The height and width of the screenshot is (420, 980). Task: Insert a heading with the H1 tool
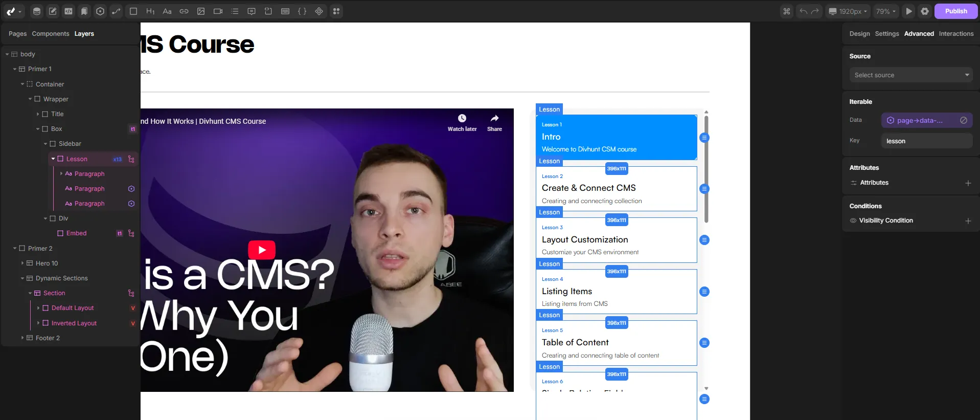150,11
